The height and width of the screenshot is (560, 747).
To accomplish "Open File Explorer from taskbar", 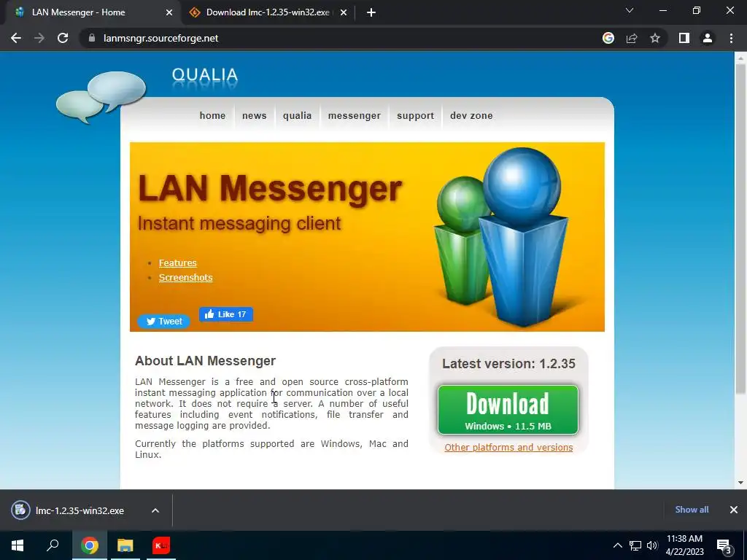I will pos(125,545).
